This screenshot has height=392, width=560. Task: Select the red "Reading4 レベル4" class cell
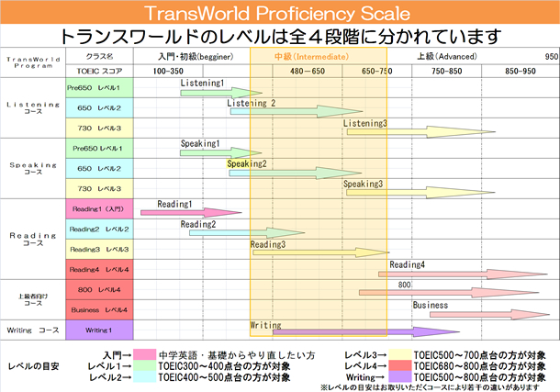coord(100,269)
